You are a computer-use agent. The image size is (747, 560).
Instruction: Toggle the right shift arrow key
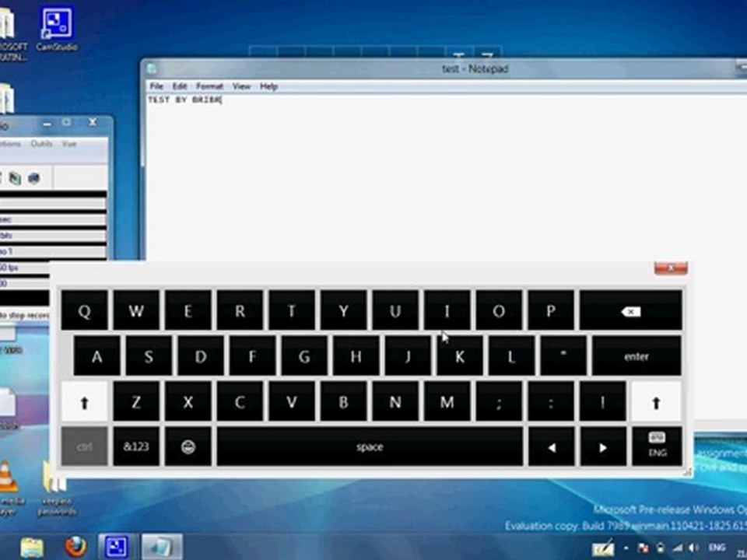pyautogui.click(x=656, y=401)
